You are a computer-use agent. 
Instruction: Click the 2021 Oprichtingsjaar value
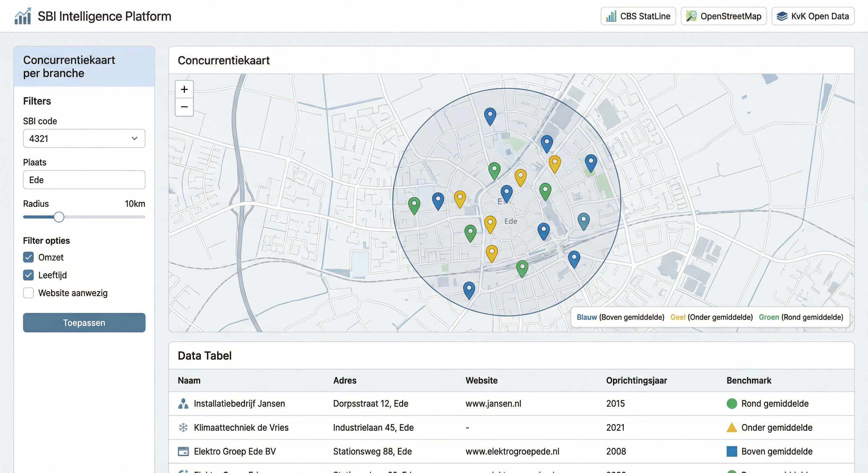pyautogui.click(x=615, y=427)
